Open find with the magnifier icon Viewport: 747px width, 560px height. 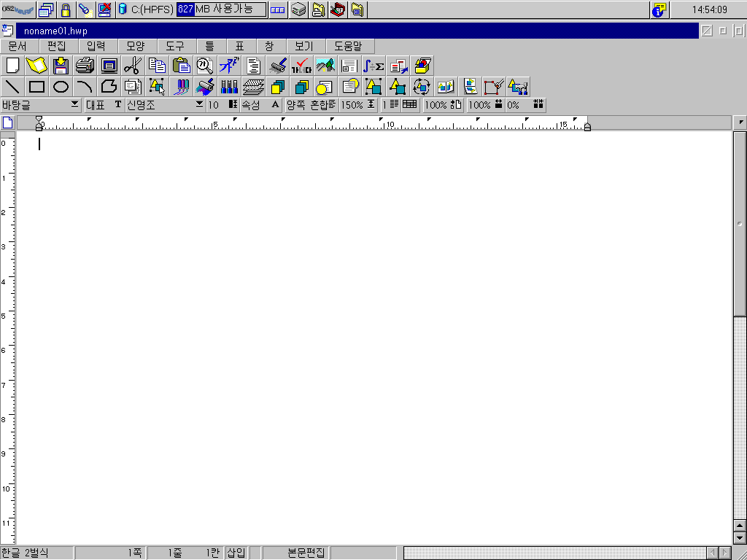click(x=205, y=66)
